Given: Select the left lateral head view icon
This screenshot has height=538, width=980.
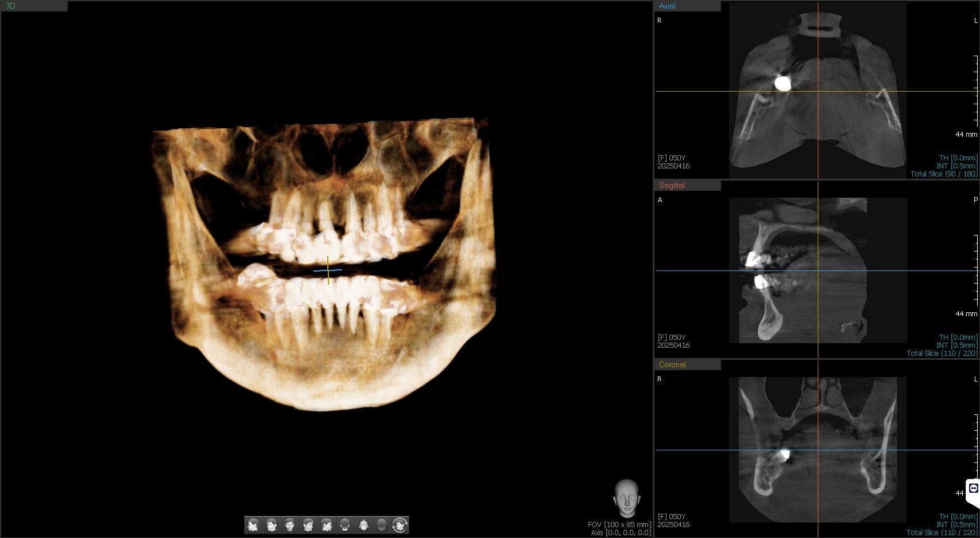Looking at the screenshot, I should (x=327, y=525).
